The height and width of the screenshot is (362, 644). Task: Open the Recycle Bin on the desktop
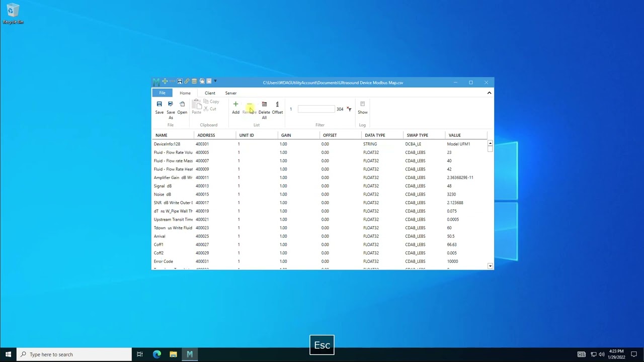click(13, 14)
